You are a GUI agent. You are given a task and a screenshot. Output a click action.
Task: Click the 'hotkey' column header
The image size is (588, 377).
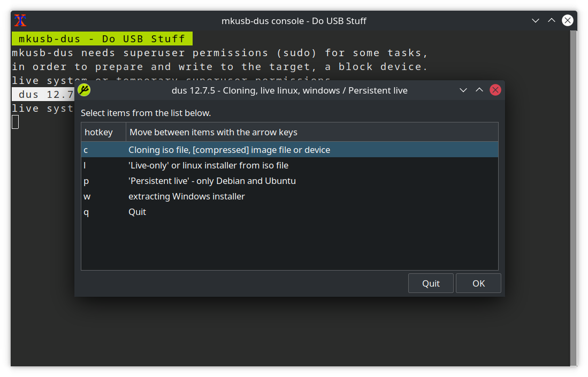[99, 132]
